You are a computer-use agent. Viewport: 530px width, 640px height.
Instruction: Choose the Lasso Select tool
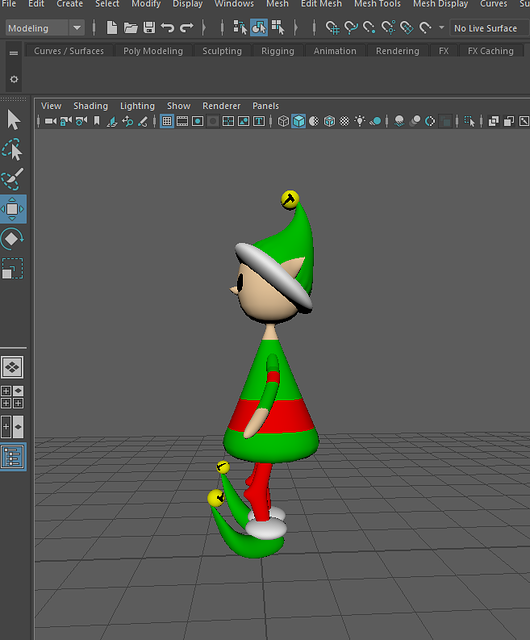(x=13, y=149)
